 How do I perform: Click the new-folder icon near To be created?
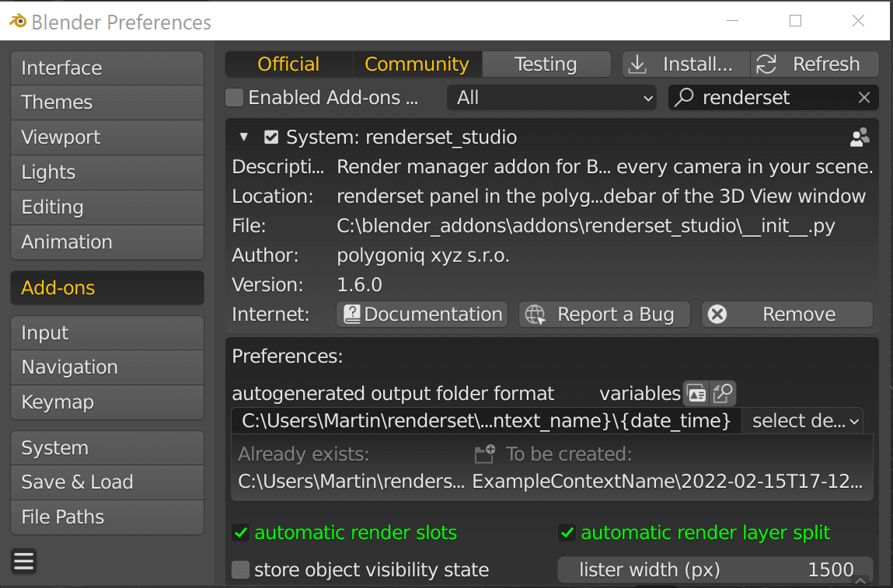(x=485, y=454)
